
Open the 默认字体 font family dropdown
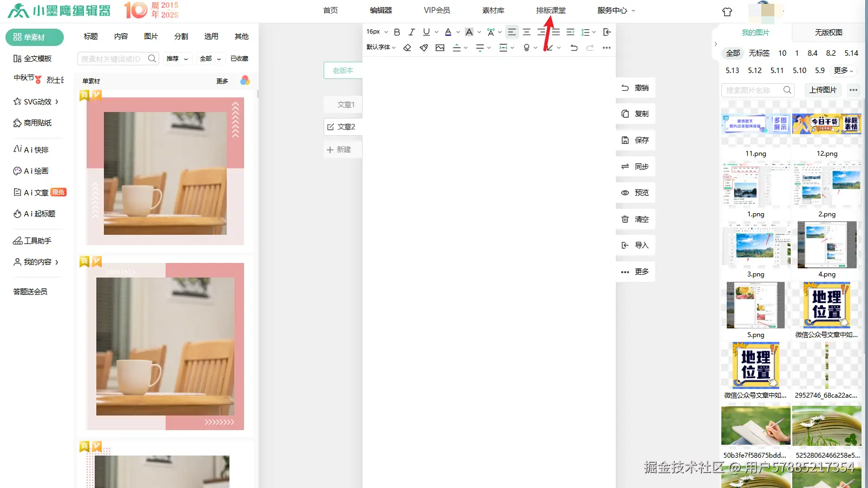pyautogui.click(x=381, y=47)
